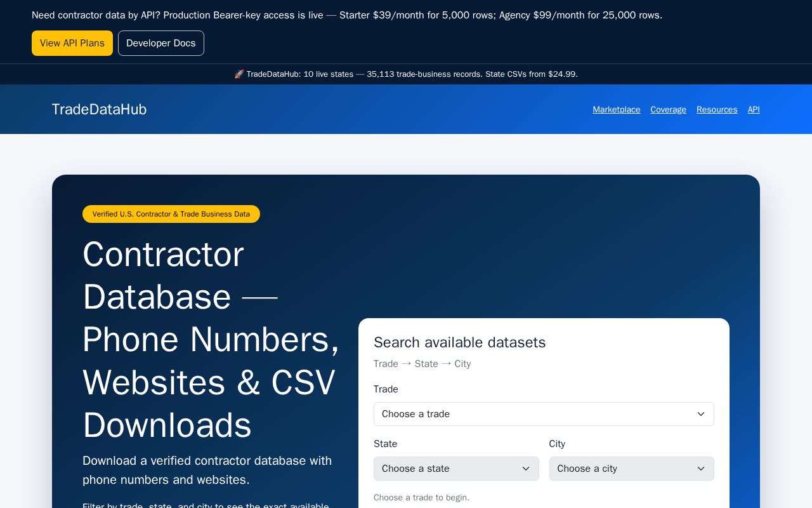The image size is (812, 508).
Task: Click the Trade field label
Action: tap(386, 389)
